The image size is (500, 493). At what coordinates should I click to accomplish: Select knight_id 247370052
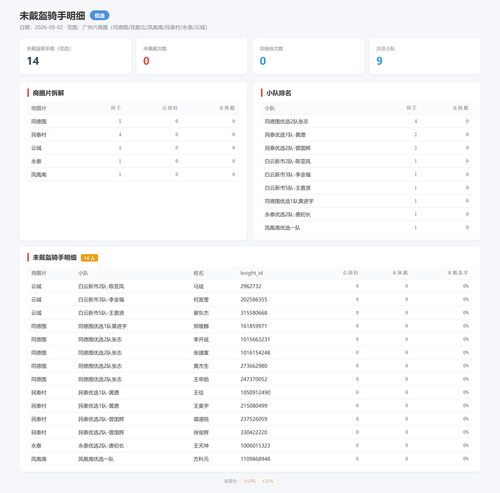(254, 379)
